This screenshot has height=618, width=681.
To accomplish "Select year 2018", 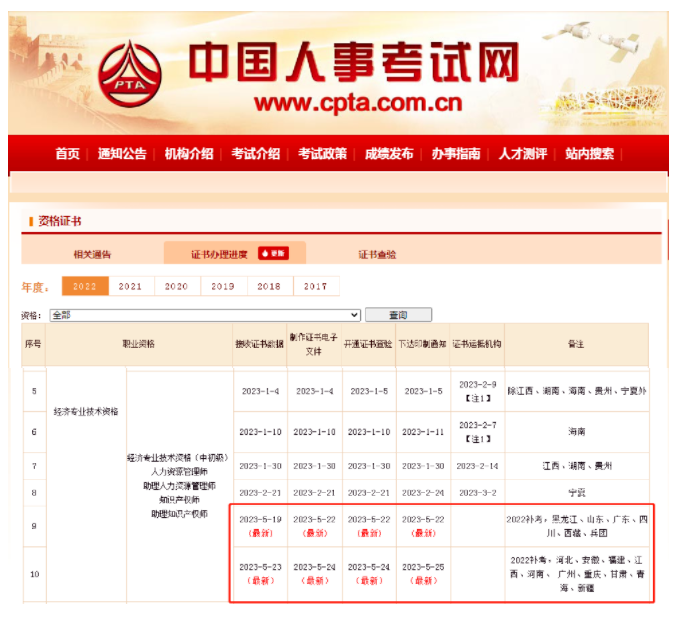I will (269, 286).
